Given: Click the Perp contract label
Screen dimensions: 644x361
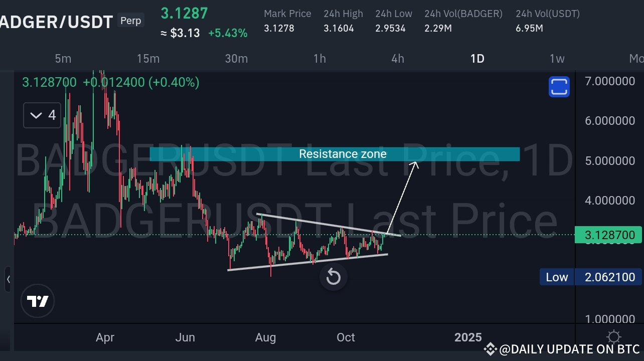Looking at the screenshot, I should click(130, 21).
